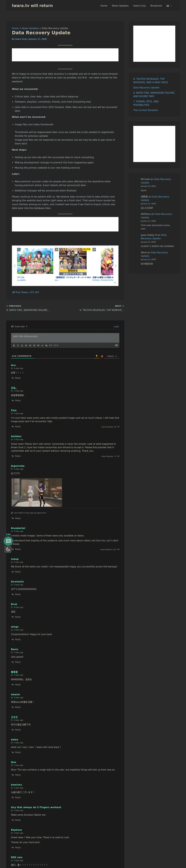
Task: Open the Broadcast menu item
Action: coord(156,6)
